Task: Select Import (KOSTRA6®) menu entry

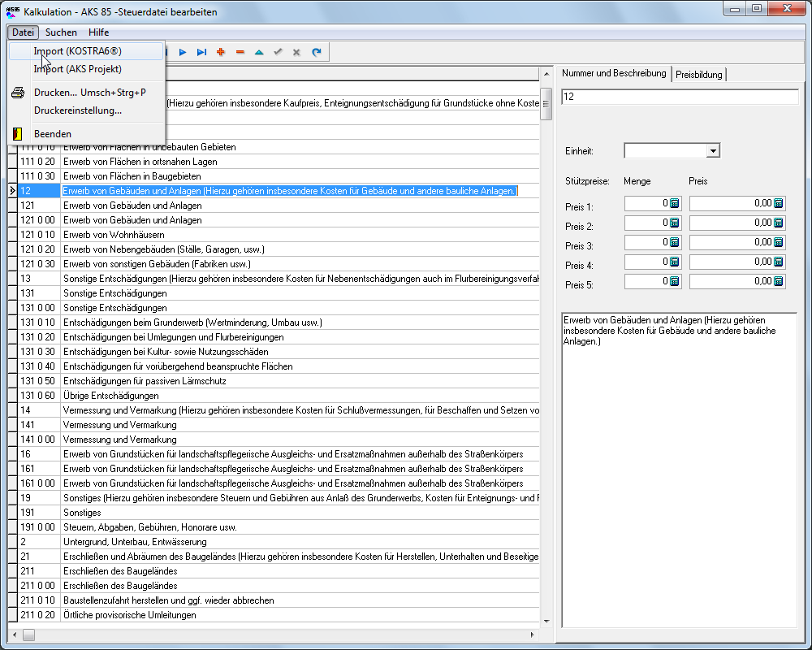Action: coord(78,51)
